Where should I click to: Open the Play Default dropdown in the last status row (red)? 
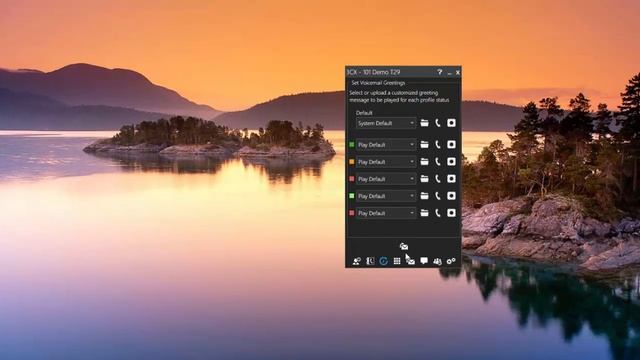pyautogui.click(x=386, y=213)
